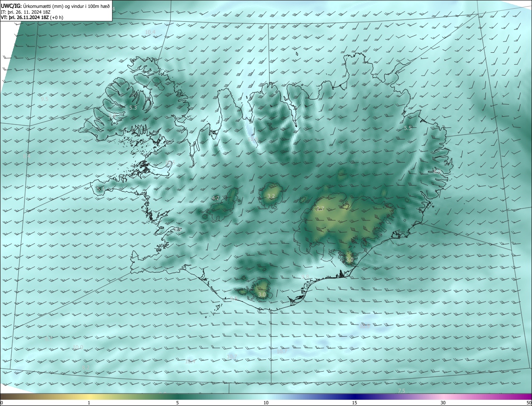This screenshot has height=406, width=532.
Task: Click the color scale bar at 30
Action: [x=443, y=403]
